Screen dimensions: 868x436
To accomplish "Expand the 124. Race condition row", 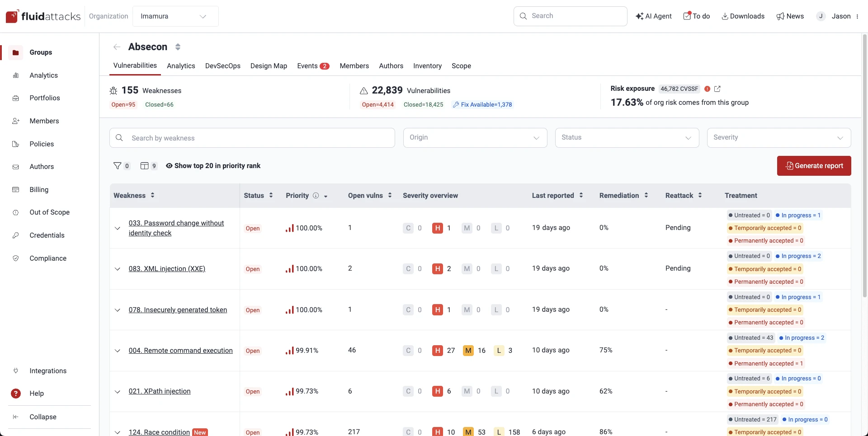I will [x=117, y=432].
